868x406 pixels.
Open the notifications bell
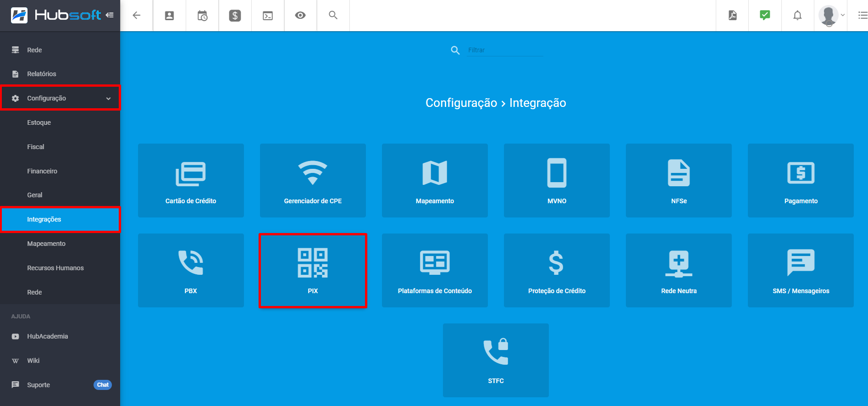(x=797, y=15)
